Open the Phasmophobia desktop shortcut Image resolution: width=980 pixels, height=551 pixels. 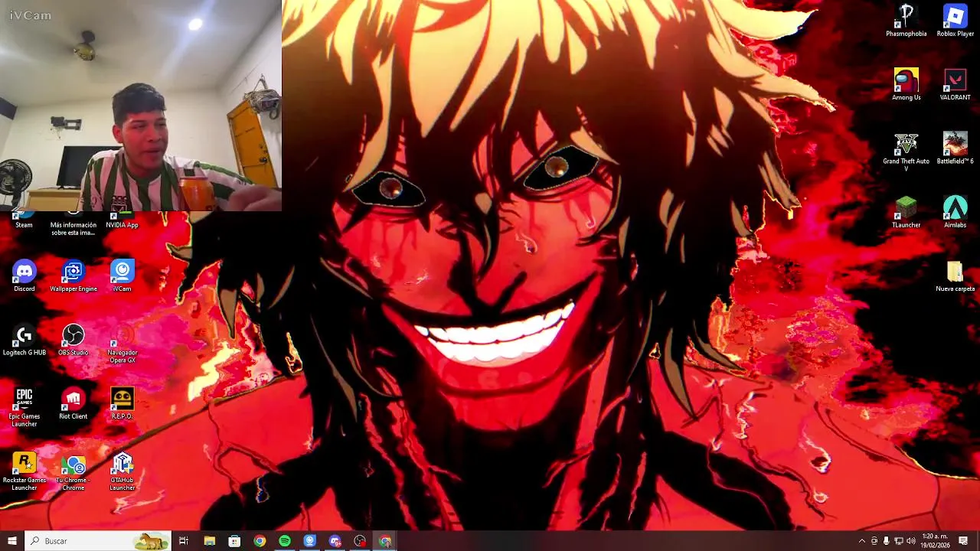point(906,21)
